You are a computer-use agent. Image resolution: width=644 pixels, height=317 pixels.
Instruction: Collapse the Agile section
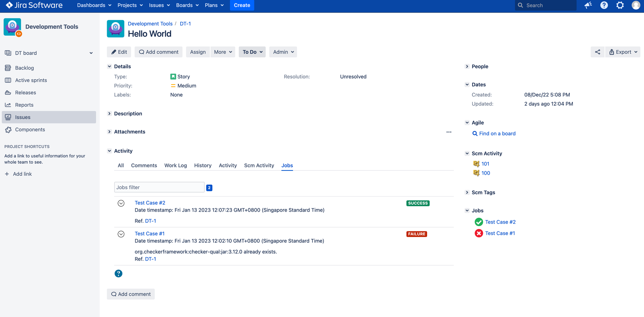point(467,123)
